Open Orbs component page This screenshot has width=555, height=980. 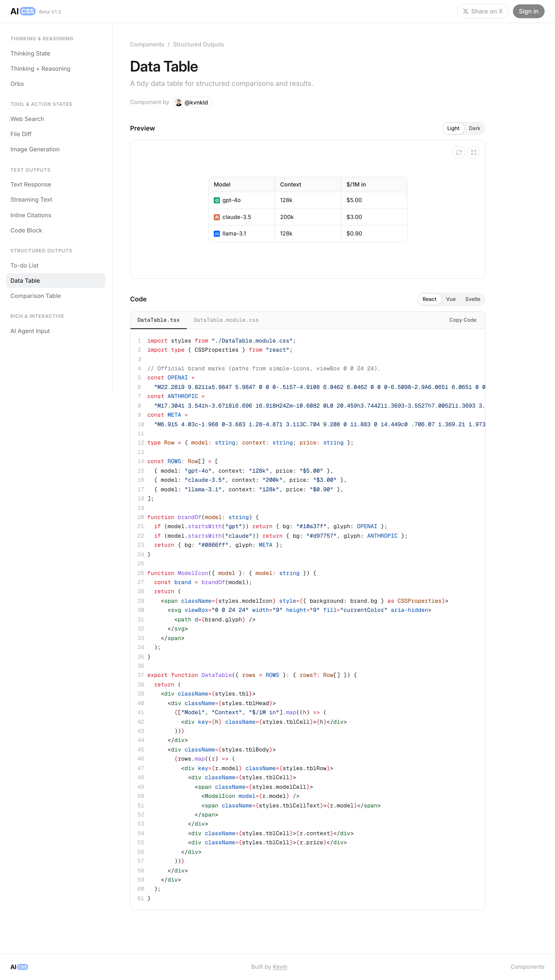click(56, 84)
